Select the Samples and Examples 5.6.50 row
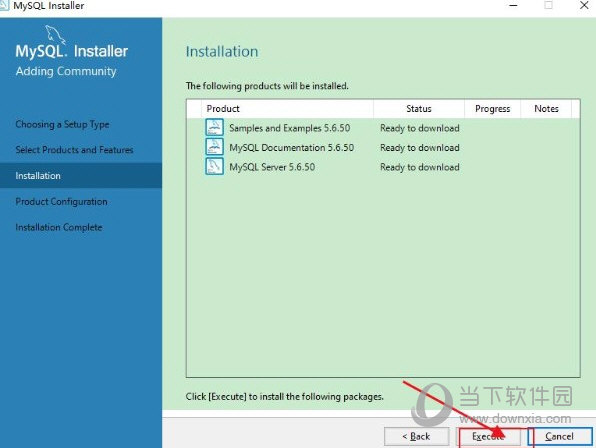The image size is (596, 448). pos(383,128)
